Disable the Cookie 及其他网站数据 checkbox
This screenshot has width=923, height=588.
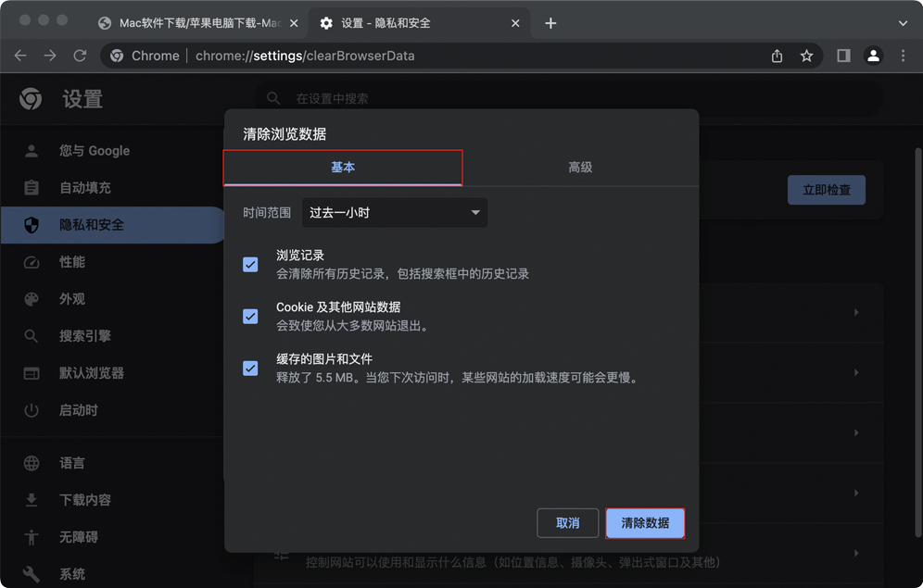tap(250, 316)
